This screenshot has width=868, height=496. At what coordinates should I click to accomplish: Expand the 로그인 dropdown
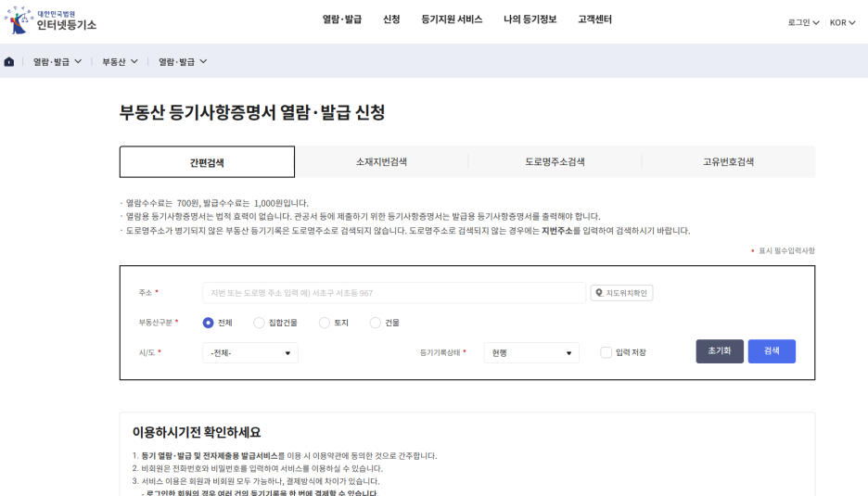click(x=803, y=22)
